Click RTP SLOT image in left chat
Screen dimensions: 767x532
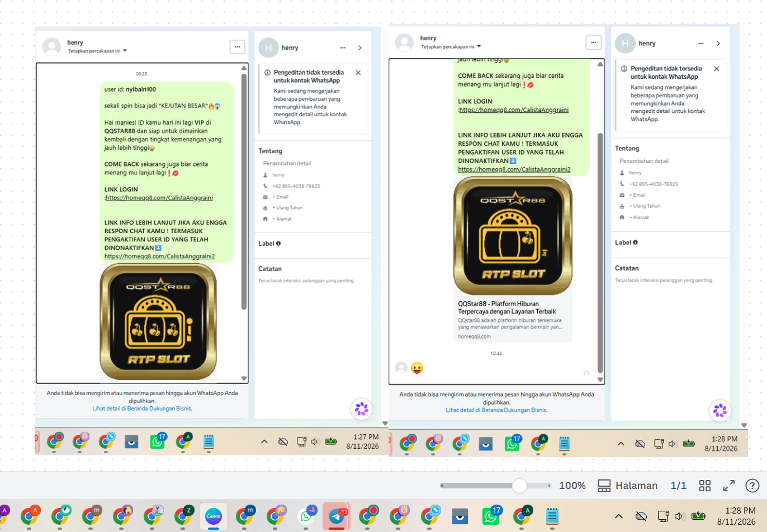(x=158, y=322)
